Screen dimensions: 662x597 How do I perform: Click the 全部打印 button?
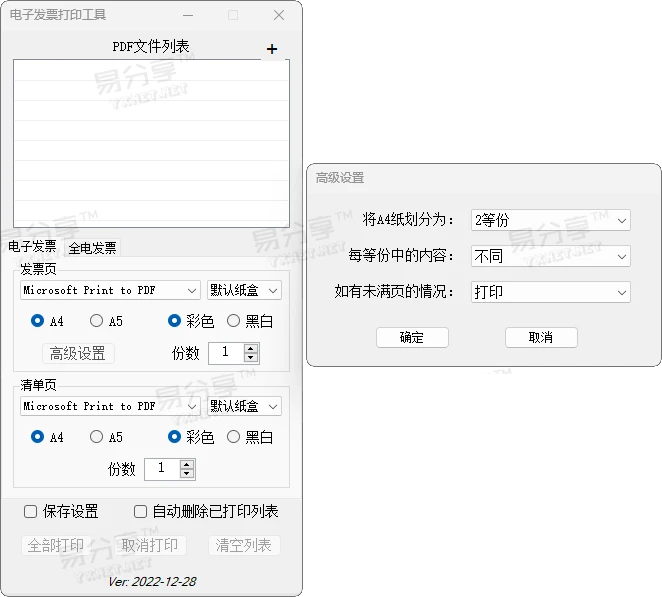point(55,545)
